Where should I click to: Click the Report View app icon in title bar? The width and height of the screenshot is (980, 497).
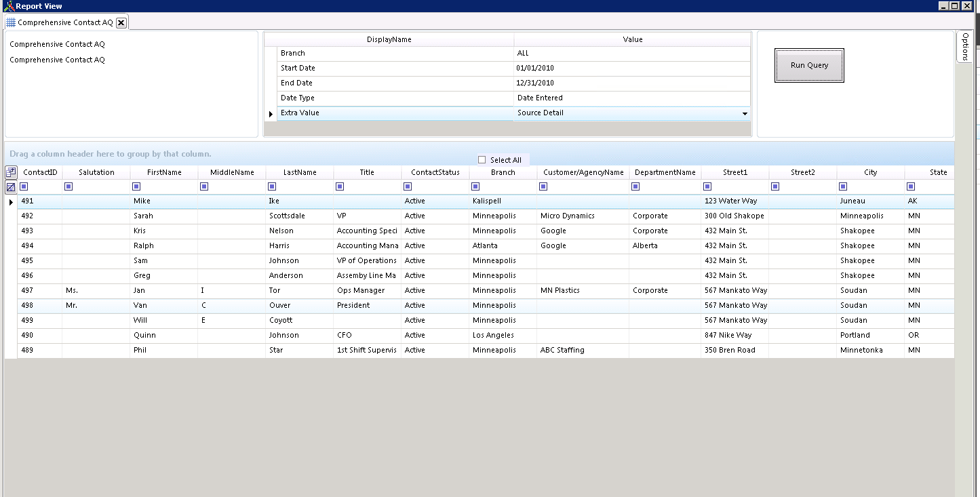point(9,5)
